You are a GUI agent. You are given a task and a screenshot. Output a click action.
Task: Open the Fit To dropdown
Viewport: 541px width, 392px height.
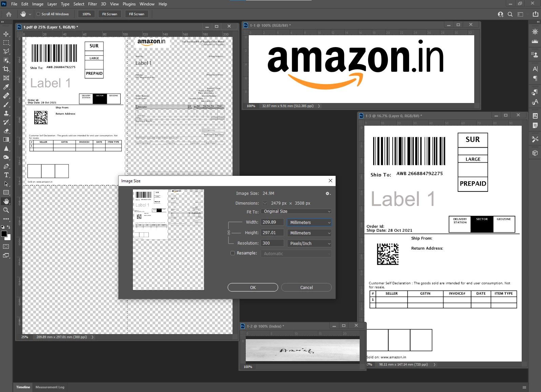click(x=296, y=211)
